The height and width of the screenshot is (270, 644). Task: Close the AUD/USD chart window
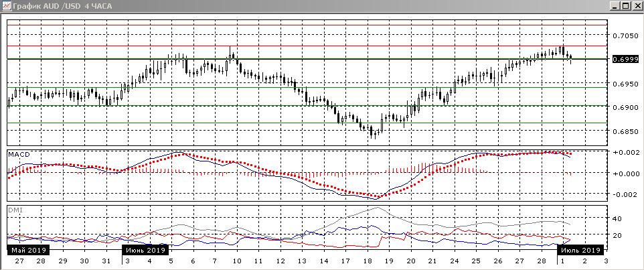click(x=636, y=6)
